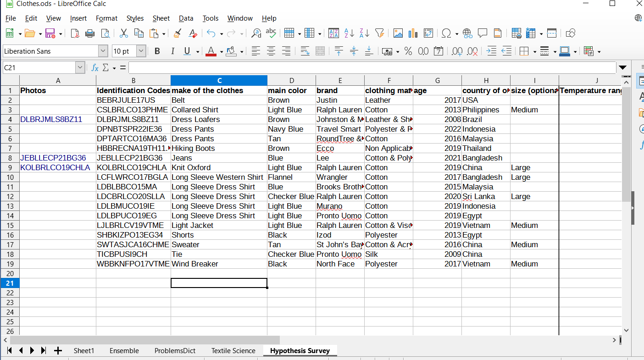Click the Clear Direct Formatting icon
Screen dimensions: 644x360
click(x=193, y=33)
